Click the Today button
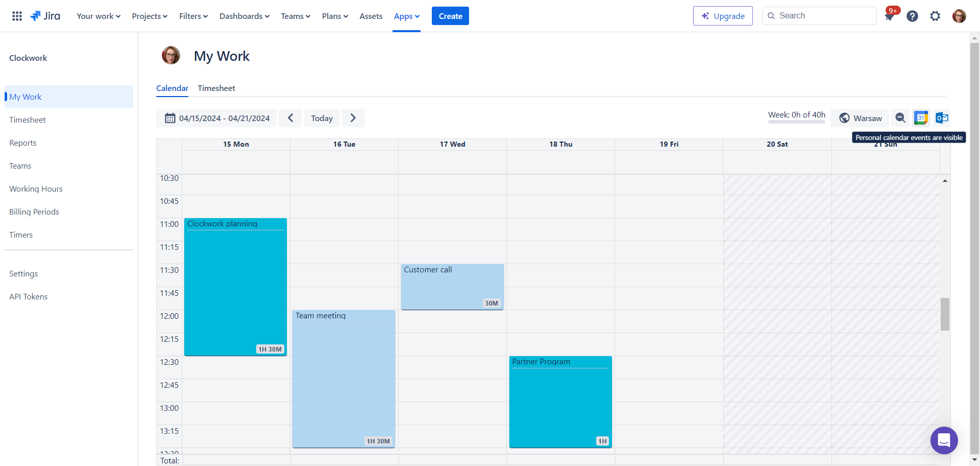Viewport: 980px width, 466px height. (322, 118)
